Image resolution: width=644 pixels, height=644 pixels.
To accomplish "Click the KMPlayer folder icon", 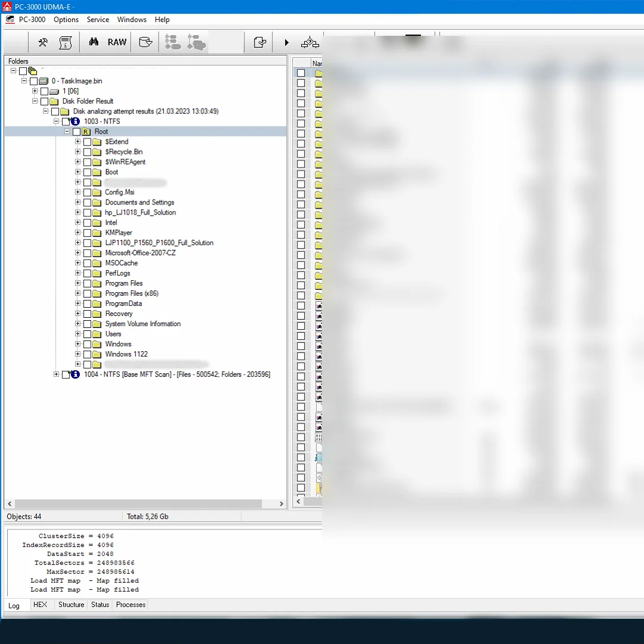I will 97,233.
